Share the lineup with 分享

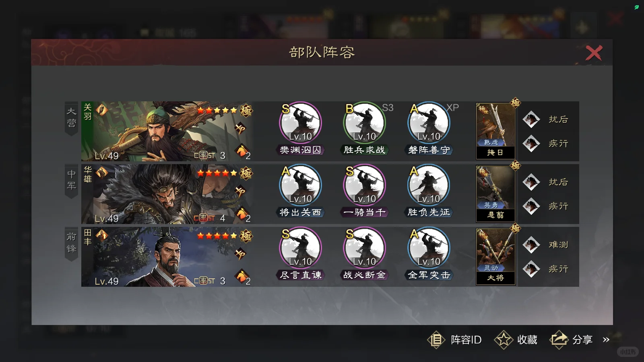572,340
